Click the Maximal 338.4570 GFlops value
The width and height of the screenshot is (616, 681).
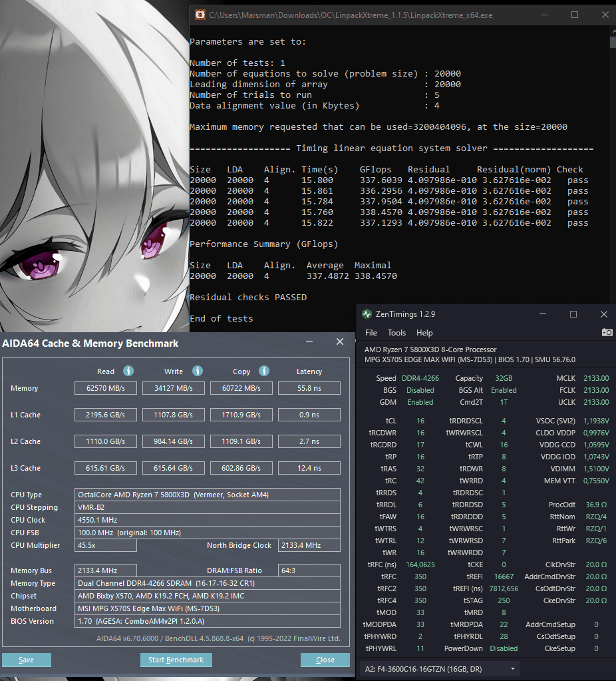[375, 276]
